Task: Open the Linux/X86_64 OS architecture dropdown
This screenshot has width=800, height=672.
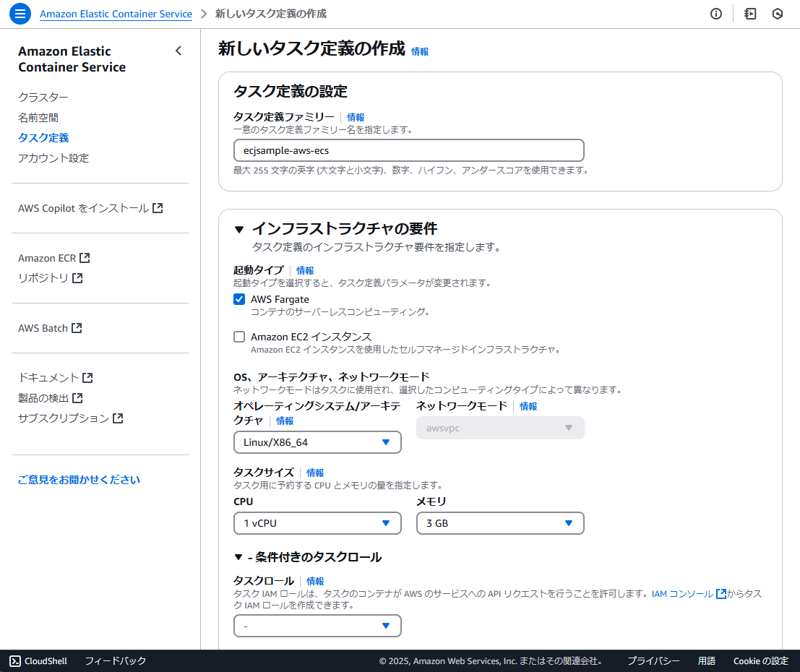Action: 317,442
